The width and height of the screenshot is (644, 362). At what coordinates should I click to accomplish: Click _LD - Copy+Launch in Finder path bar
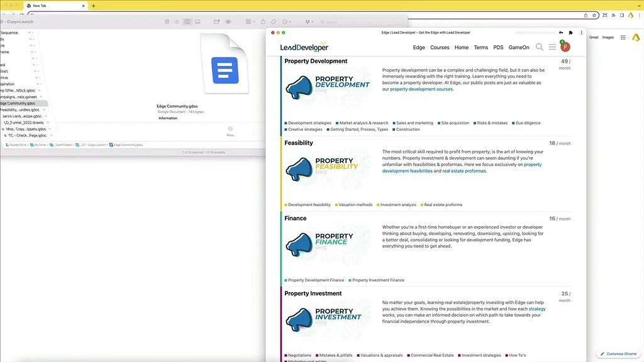coord(91,145)
